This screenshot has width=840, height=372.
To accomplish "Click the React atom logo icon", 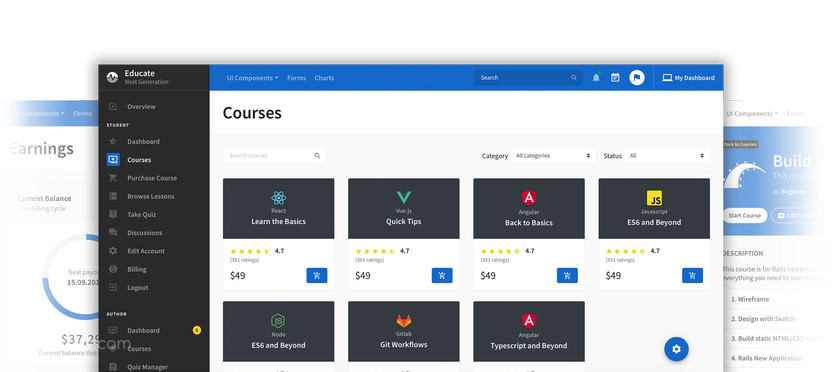I will [x=279, y=198].
